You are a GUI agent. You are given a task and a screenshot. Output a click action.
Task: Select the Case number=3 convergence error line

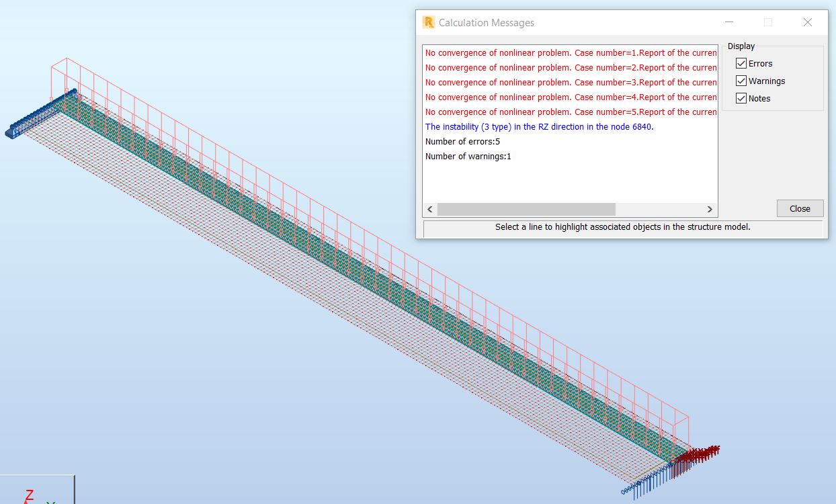coord(570,82)
